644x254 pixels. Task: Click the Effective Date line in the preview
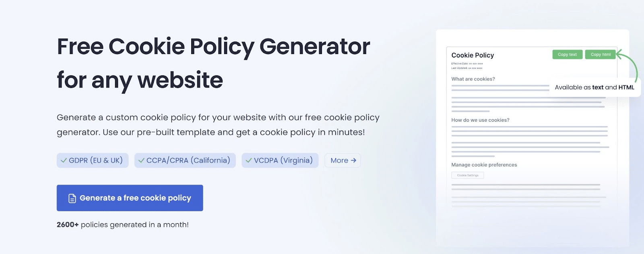[467, 64]
